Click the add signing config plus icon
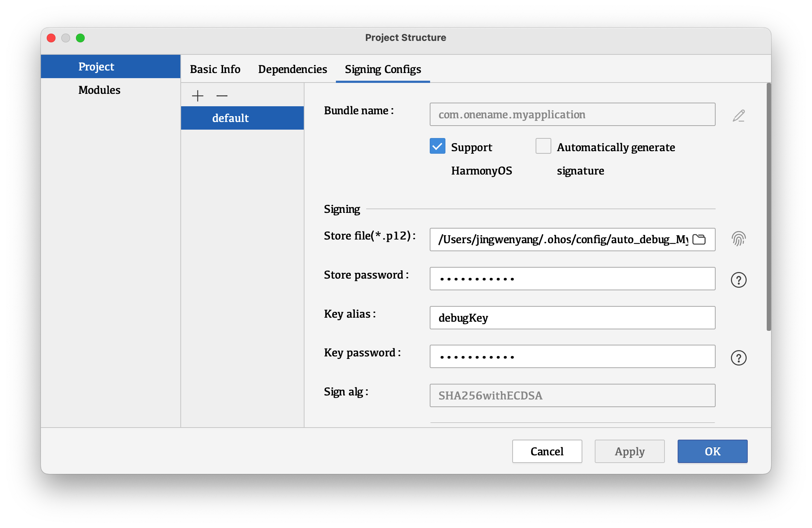 click(x=197, y=95)
